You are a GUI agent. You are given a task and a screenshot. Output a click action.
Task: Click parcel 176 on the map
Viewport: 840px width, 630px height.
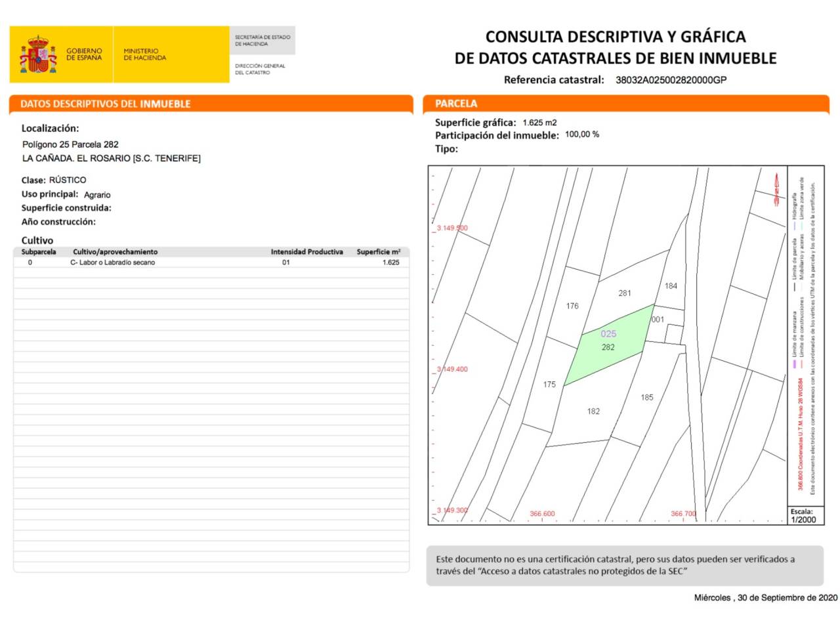[x=572, y=306]
